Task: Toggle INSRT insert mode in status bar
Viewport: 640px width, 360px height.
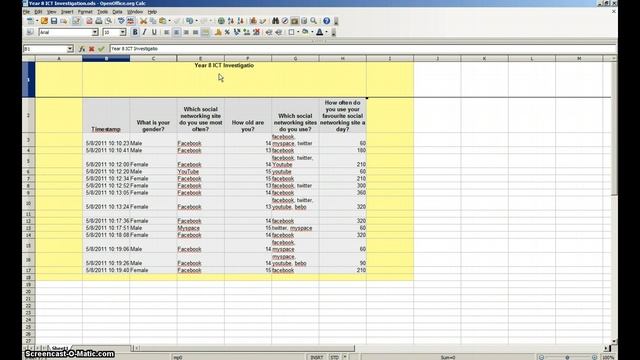Action: 317,357
